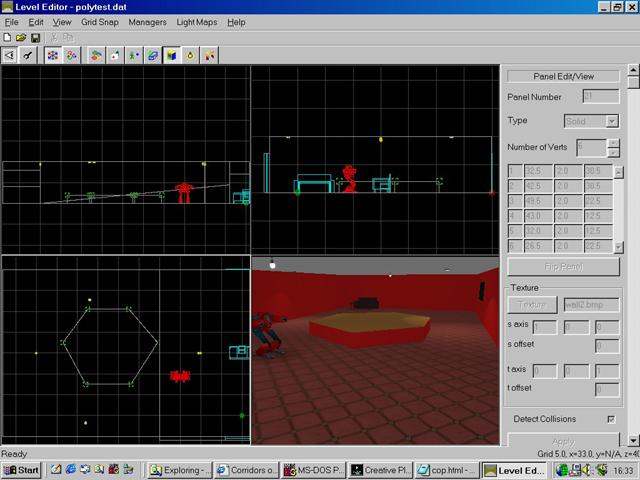Screen dimensions: 640x480
Task: Open the Edit menu
Action: [x=36, y=22]
